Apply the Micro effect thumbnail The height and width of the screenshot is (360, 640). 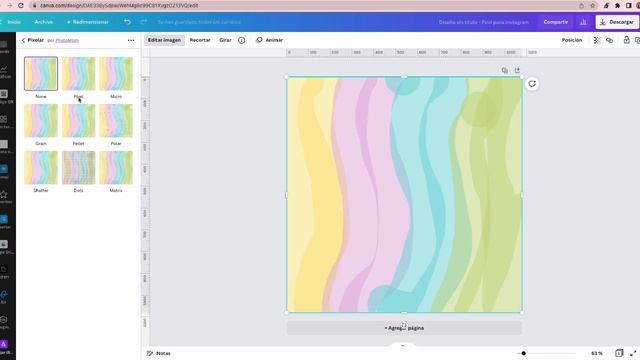pos(116,73)
